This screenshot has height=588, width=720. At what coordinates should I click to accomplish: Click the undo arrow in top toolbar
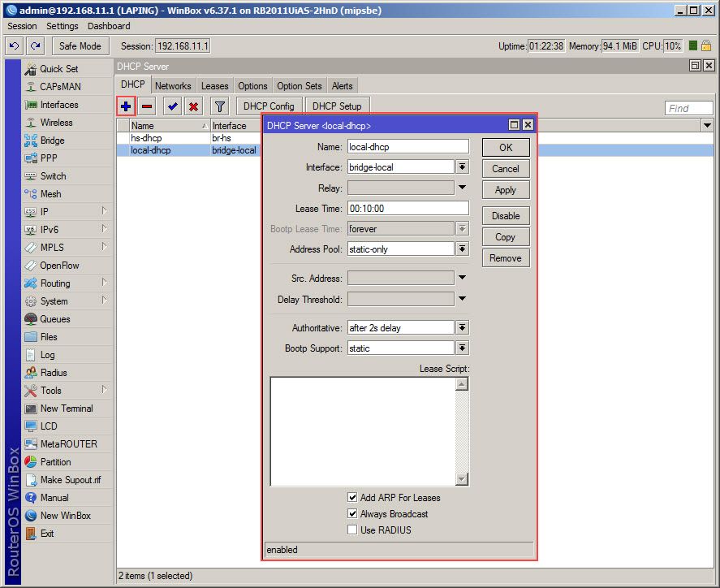(14, 46)
